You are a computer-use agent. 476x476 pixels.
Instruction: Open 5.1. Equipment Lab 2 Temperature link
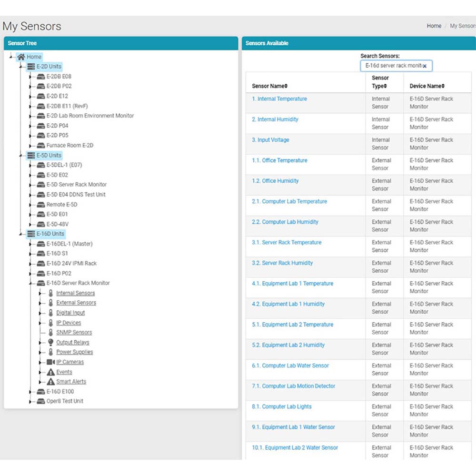coord(292,325)
